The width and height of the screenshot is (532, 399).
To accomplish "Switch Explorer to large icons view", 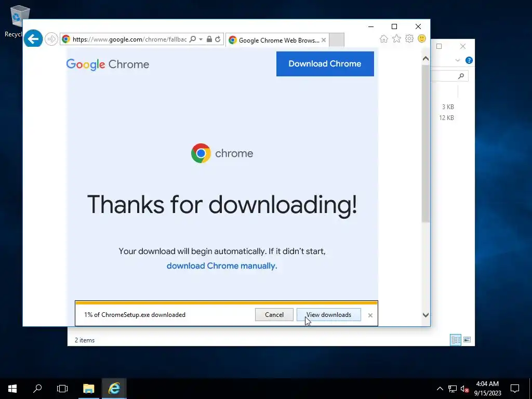I will coord(467,340).
